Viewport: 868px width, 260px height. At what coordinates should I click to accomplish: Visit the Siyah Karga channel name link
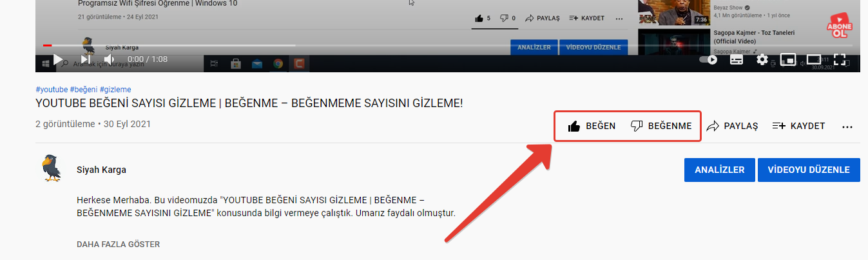(101, 170)
